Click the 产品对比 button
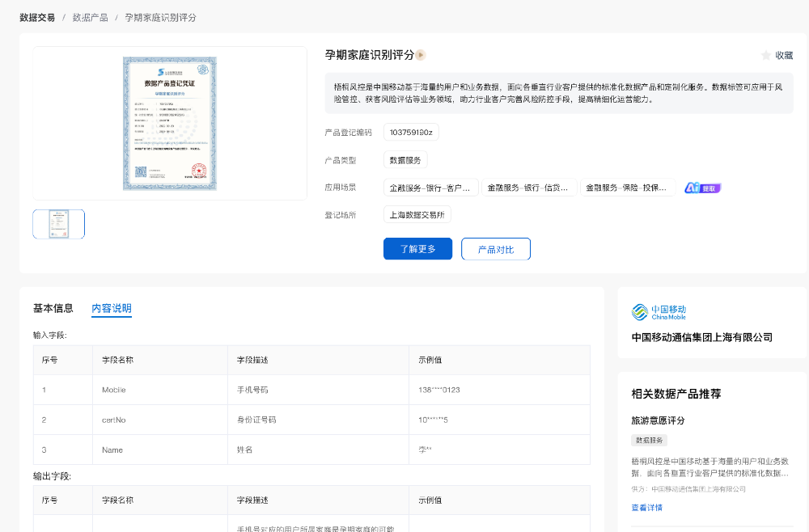 pos(495,249)
